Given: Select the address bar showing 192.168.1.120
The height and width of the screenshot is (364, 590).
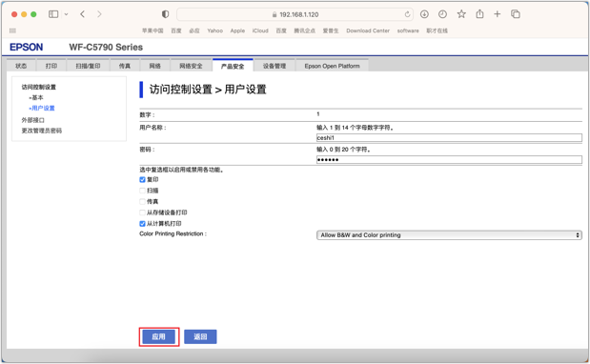Looking at the screenshot, I should click(x=295, y=14).
